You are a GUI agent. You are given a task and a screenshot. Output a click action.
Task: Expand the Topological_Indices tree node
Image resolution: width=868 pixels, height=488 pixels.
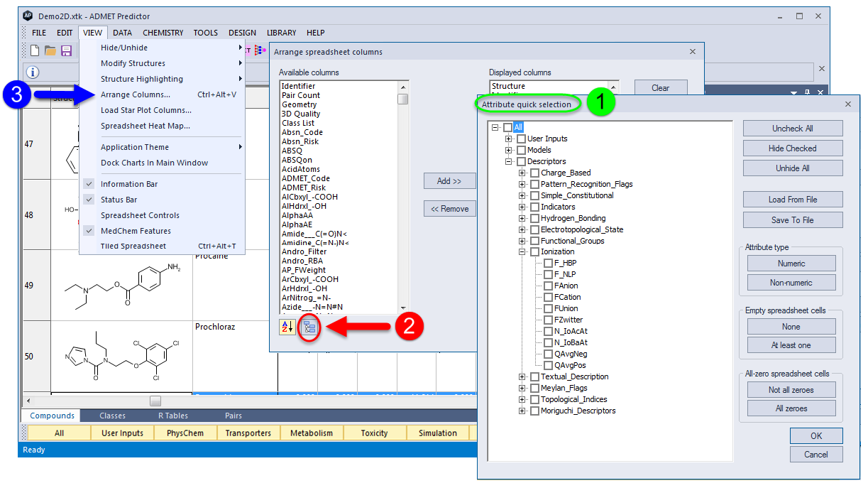tap(522, 399)
